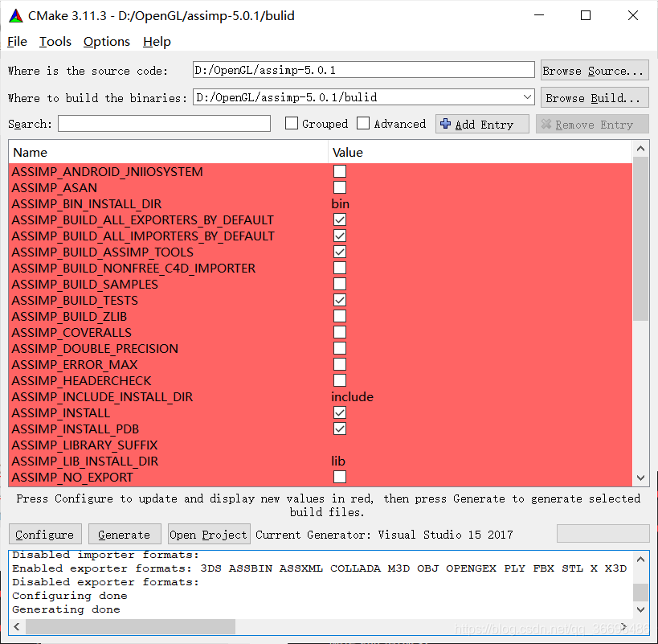
Task: Check ASSIMP_NO_EXPORT checkbox
Action: pyautogui.click(x=340, y=477)
